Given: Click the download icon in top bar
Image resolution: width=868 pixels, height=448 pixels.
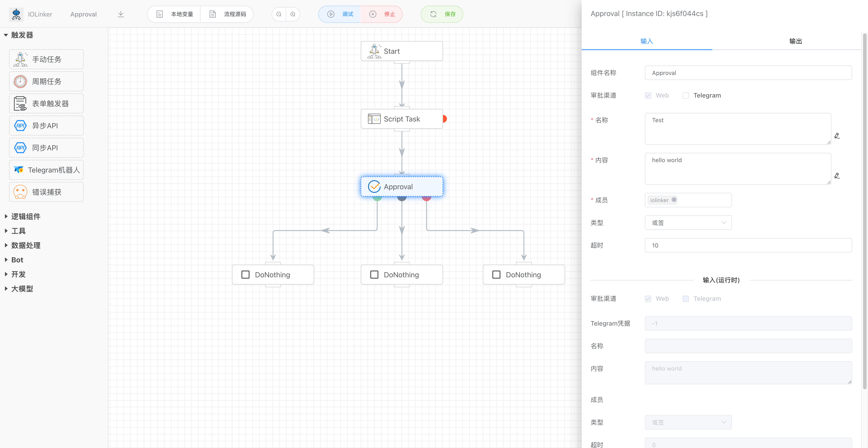Looking at the screenshot, I should [x=121, y=14].
